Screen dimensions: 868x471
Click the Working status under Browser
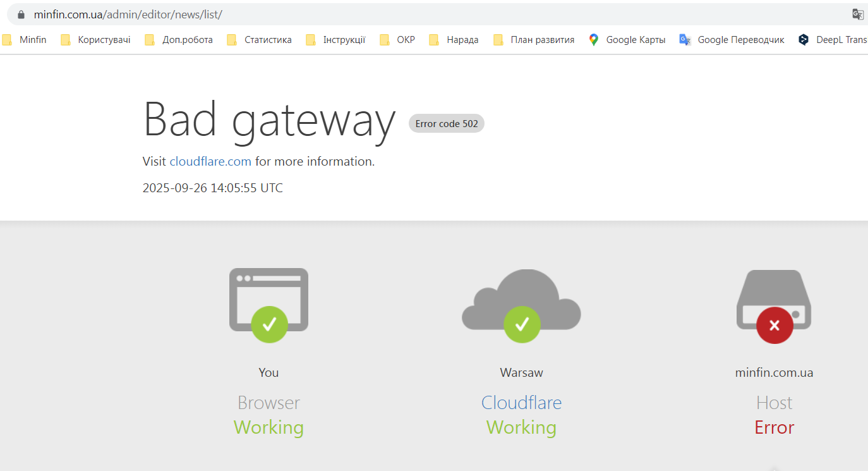(x=268, y=427)
